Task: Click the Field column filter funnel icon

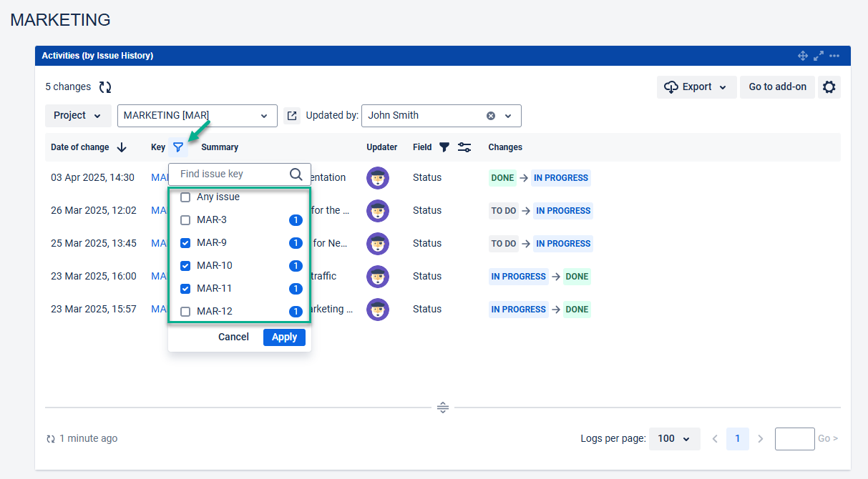Action: click(x=444, y=147)
